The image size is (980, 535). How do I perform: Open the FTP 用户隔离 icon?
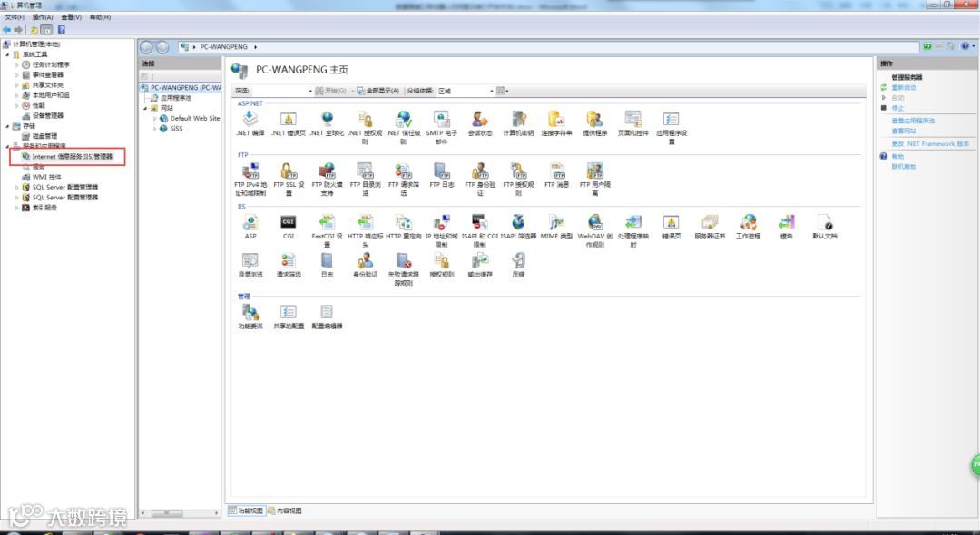[x=594, y=170]
